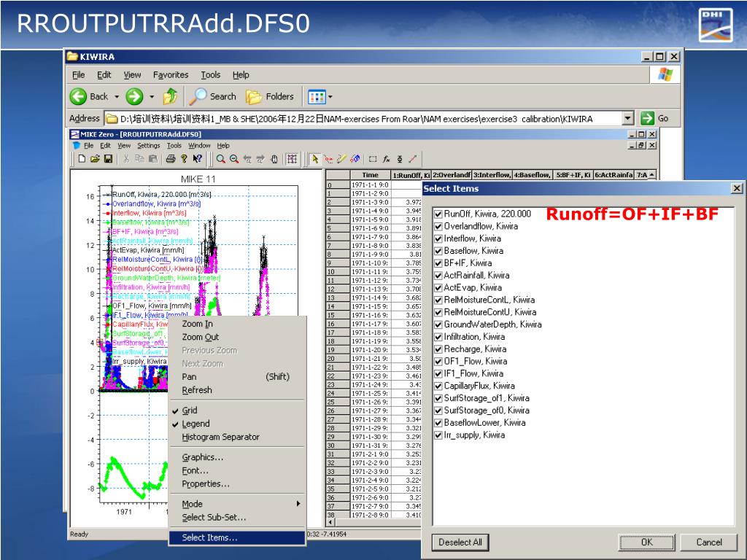The image size is (747, 560).
Task: Expand the Mode submenu in context menu
Action: tap(298, 504)
